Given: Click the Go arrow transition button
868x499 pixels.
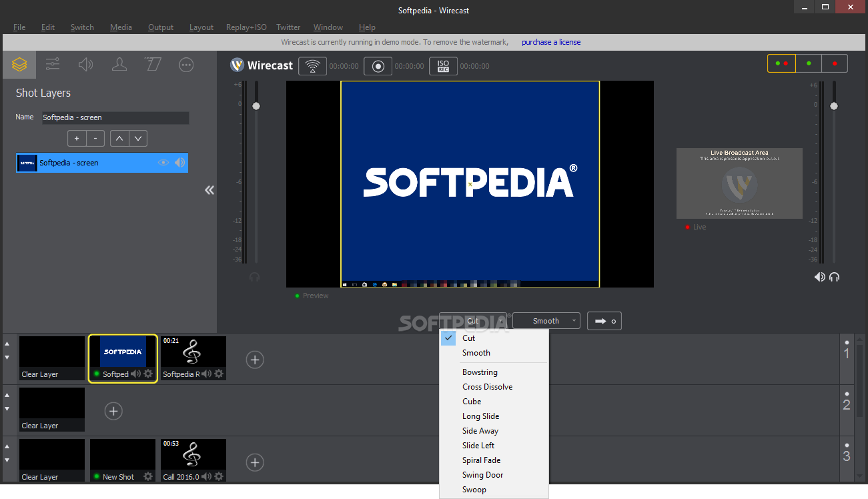Looking at the screenshot, I should (605, 321).
